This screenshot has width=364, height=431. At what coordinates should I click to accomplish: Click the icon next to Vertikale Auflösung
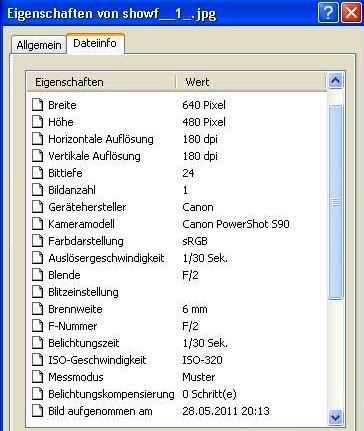click(x=38, y=156)
